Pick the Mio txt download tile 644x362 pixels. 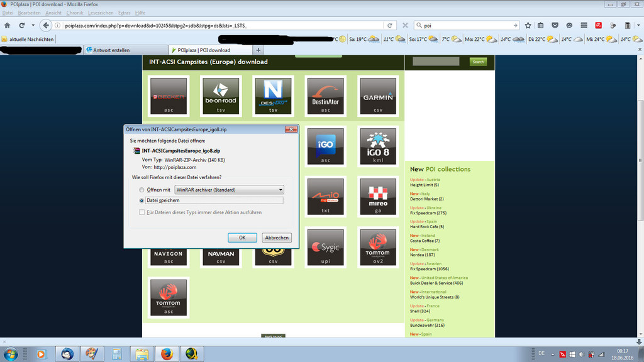[325, 197]
